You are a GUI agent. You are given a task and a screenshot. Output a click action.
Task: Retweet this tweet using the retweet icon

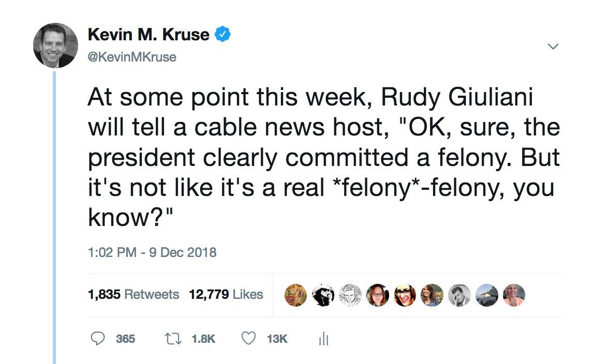(171, 339)
